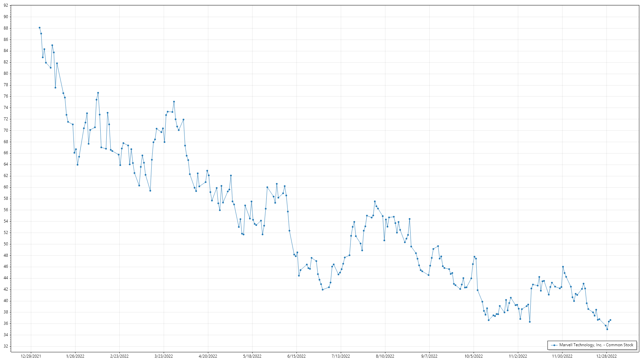Screen dimensions: 644x362
Task: Click the 10/5/2022 x-axis date label
Action: point(474,356)
